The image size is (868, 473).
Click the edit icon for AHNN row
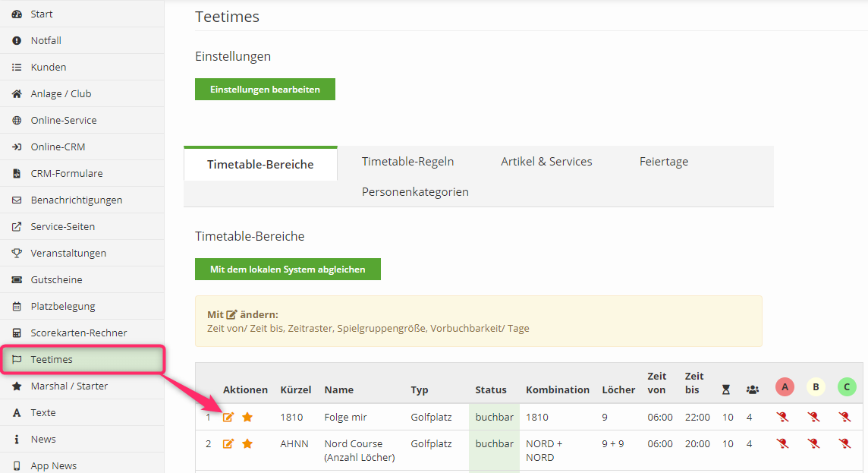(228, 443)
